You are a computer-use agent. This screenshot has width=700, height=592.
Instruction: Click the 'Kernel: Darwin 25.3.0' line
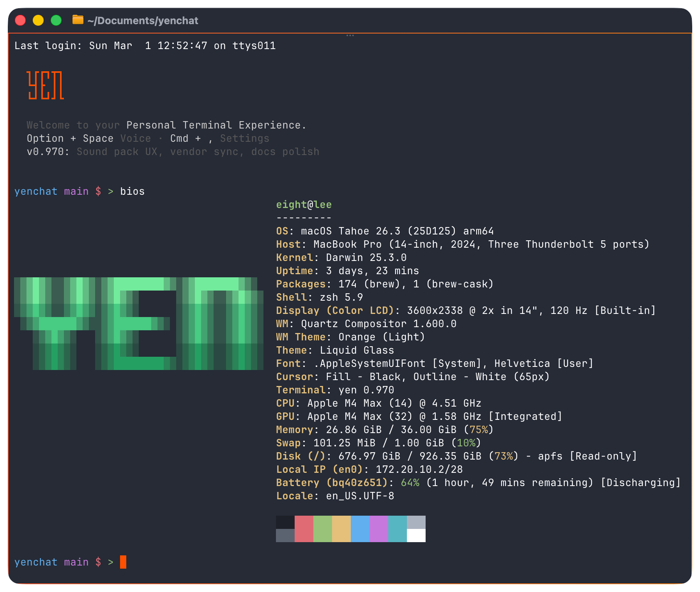click(341, 257)
